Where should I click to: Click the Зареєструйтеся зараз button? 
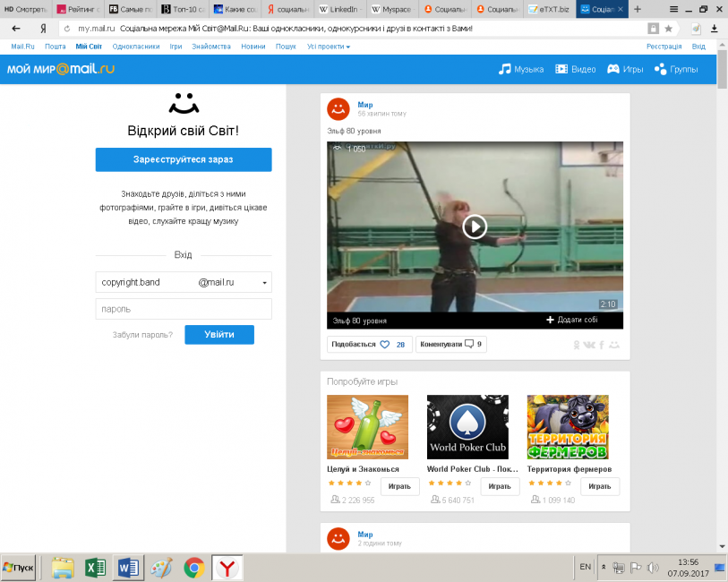184,159
